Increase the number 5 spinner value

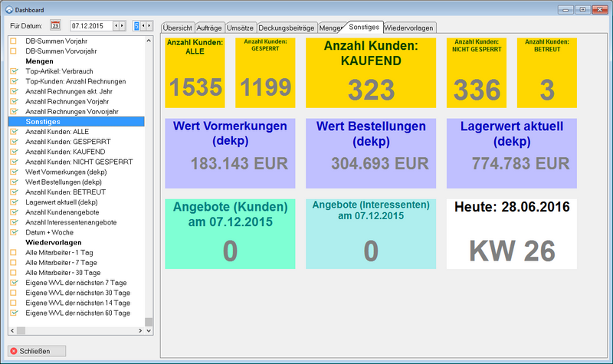149,26
